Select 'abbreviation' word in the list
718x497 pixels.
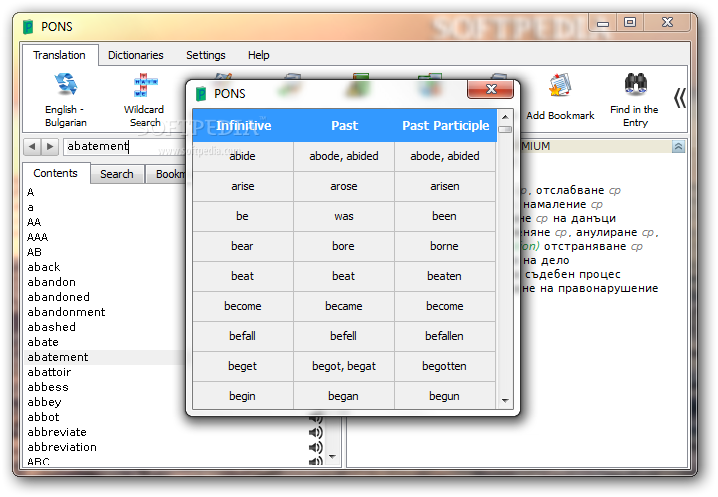(62, 447)
